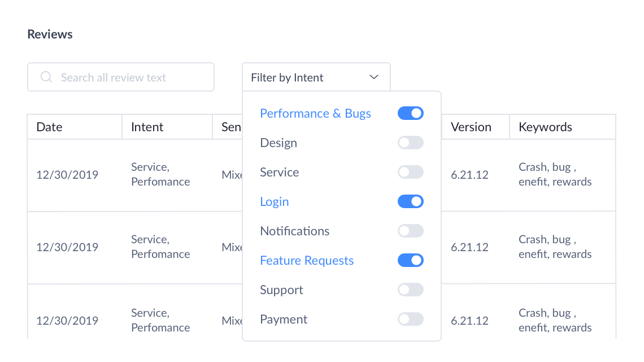Focus the Search all review text field
This screenshot has width=644, height=362.
(130, 77)
